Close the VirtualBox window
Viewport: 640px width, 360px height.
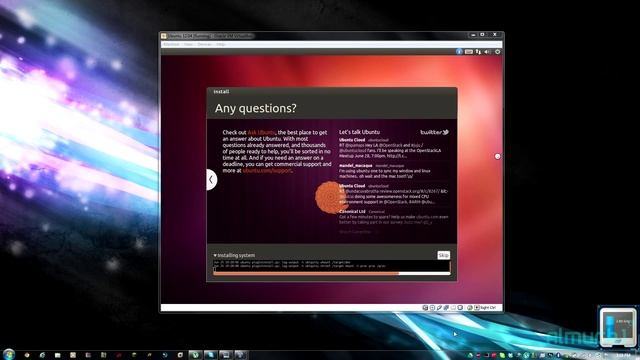coord(495,35)
